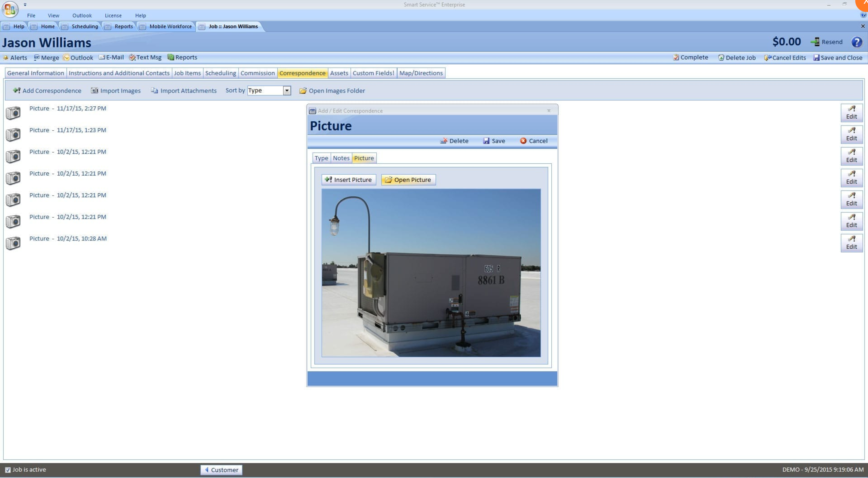Viewport: 868px width, 478px height.
Task: Open the License menu
Action: pyautogui.click(x=113, y=15)
